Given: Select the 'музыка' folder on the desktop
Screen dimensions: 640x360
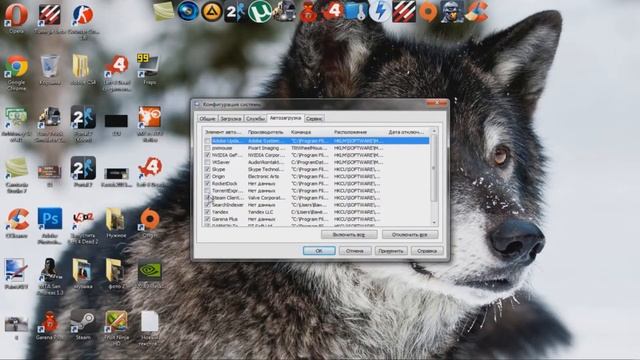Looking at the screenshot, I should tap(82, 273).
